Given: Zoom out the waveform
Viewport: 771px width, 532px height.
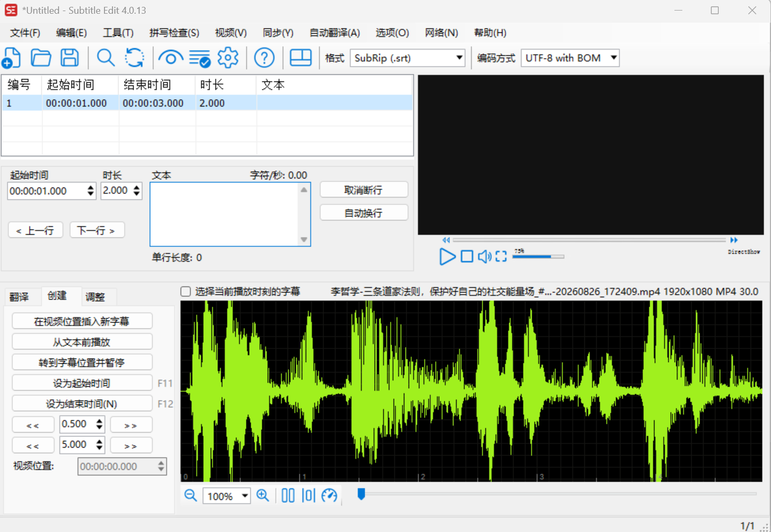Looking at the screenshot, I should [191, 495].
